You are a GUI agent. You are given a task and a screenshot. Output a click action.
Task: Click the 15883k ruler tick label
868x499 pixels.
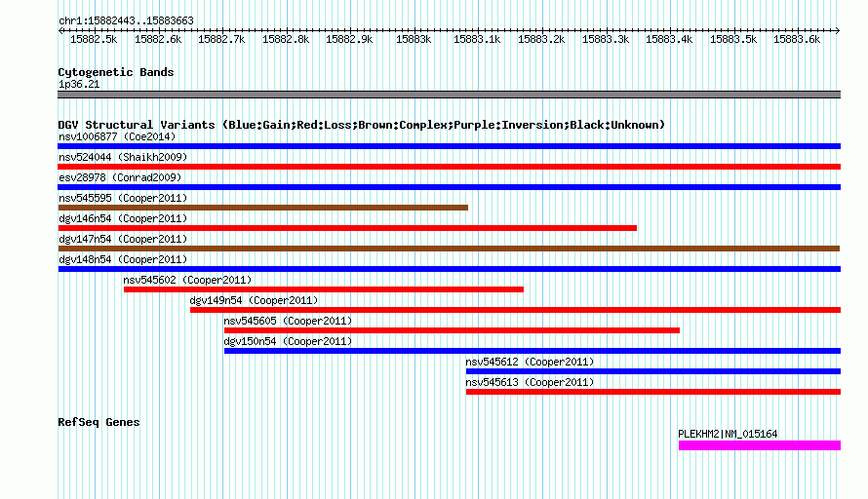(414, 39)
